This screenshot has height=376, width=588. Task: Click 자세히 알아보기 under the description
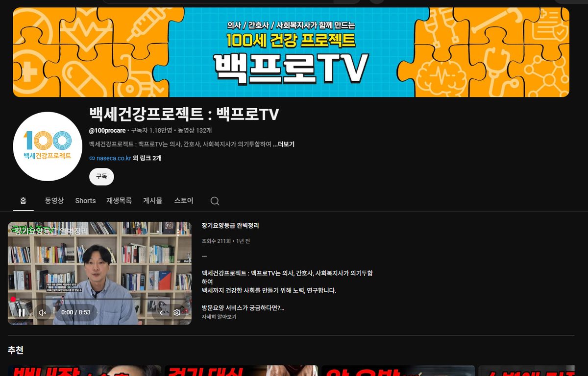click(x=219, y=317)
